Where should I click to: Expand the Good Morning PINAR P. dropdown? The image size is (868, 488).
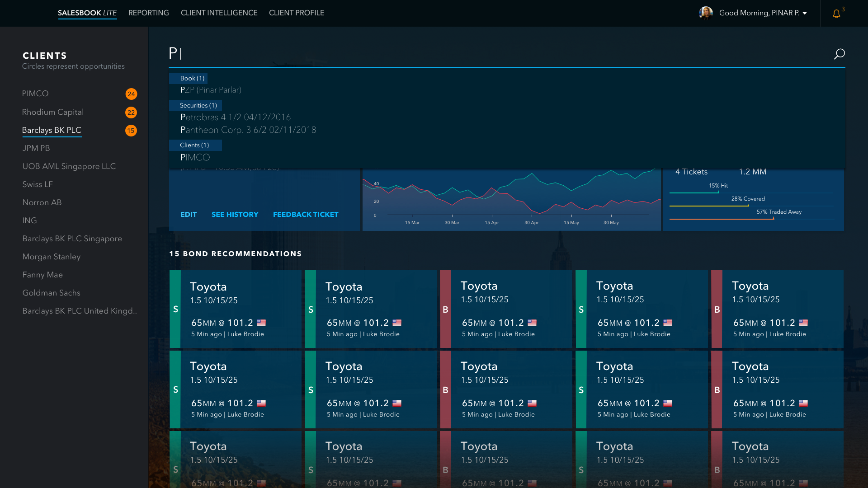pos(763,13)
